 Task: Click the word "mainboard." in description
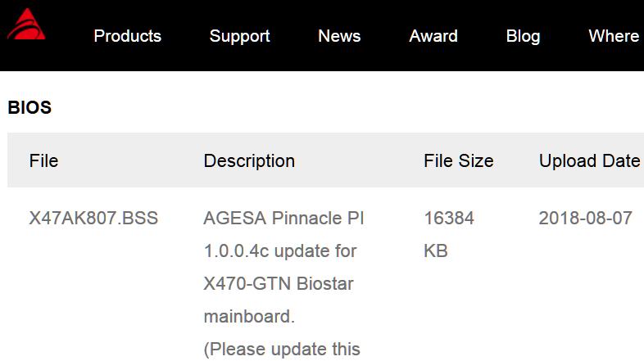tap(249, 317)
